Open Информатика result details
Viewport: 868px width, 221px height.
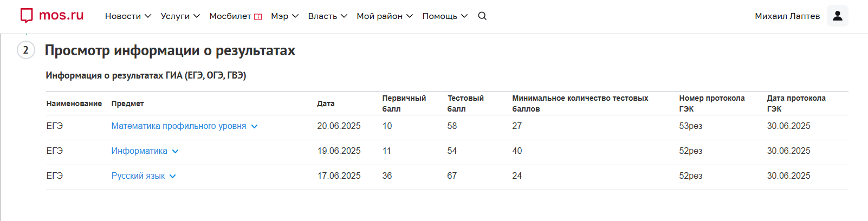(139, 151)
